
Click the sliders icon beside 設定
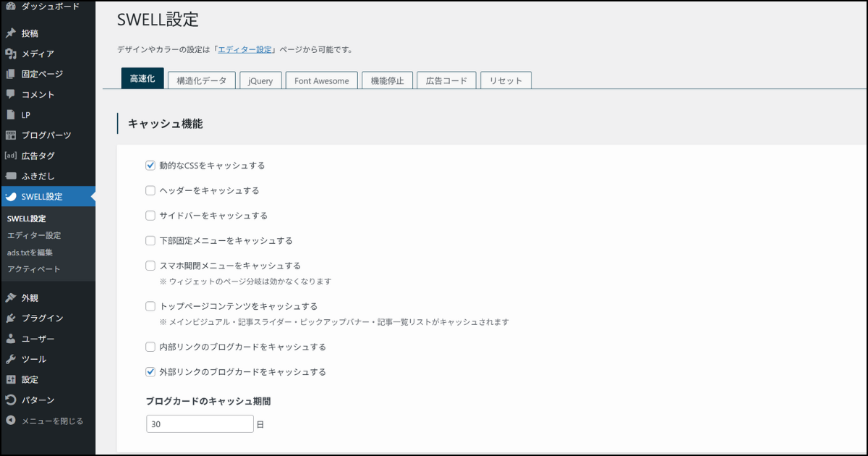11,379
